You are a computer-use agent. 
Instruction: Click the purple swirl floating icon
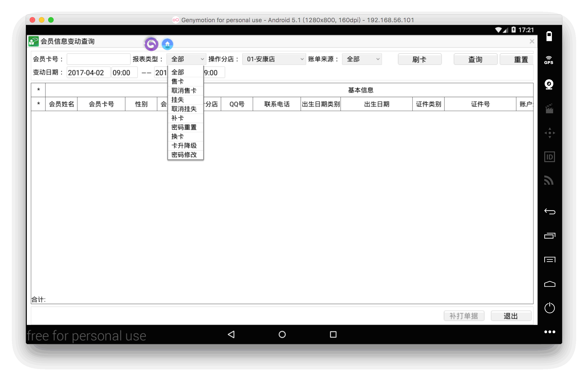(x=151, y=44)
